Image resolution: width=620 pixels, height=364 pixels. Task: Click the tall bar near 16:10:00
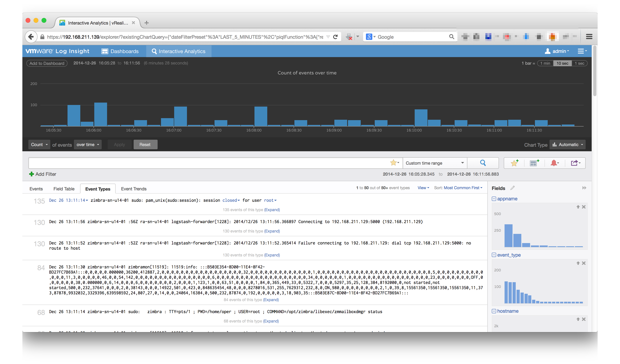click(421, 118)
